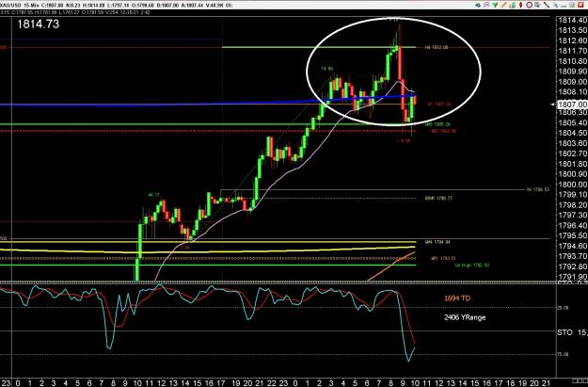This screenshot has height=387, width=588.
Task: Click the blue pointer tool icon
Action: coord(556,6)
